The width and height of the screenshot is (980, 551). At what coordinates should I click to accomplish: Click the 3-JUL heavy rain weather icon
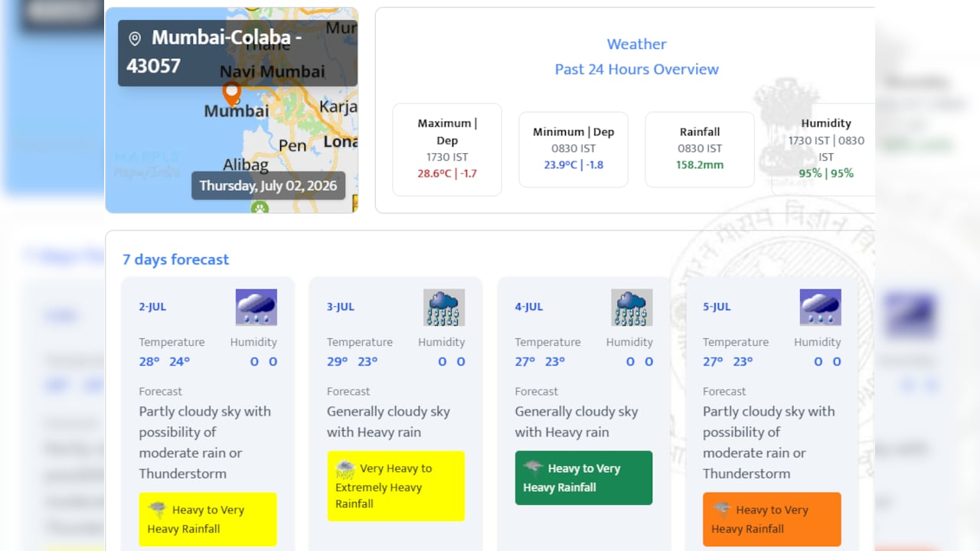[x=444, y=307]
